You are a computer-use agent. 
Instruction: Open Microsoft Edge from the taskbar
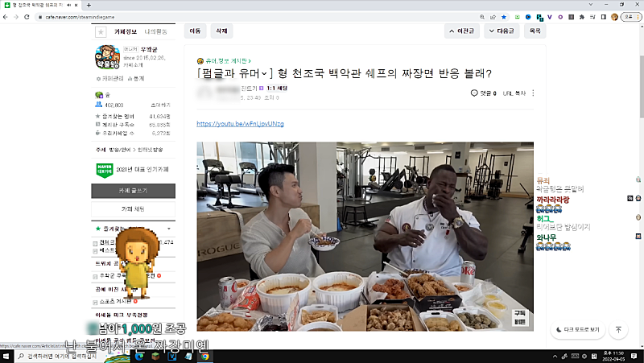[x=138, y=357]
